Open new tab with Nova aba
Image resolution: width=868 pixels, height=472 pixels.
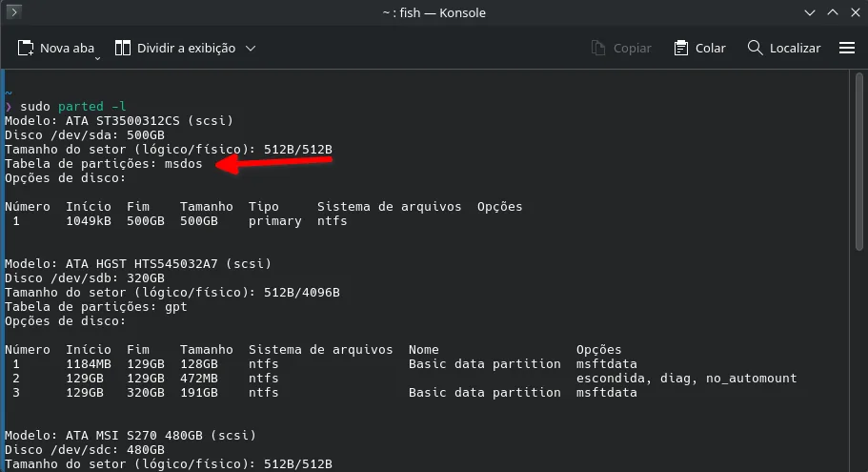pos(55,49)
